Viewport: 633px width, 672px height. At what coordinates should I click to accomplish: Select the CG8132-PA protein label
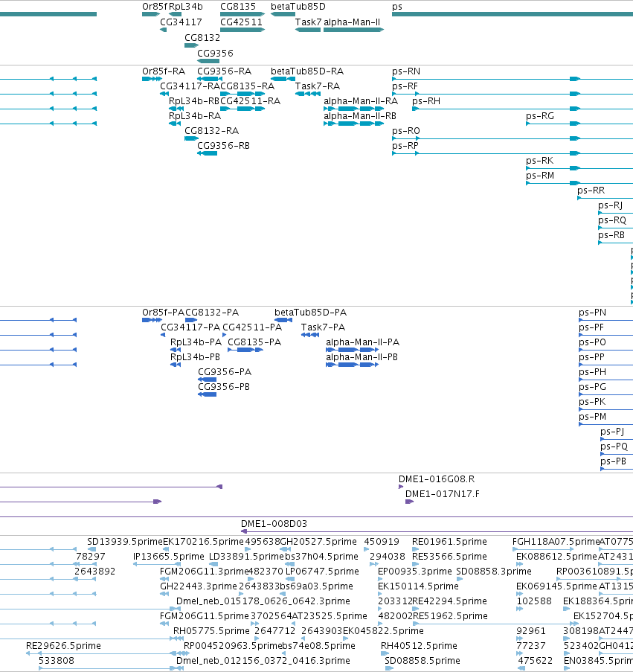(212, 313)
